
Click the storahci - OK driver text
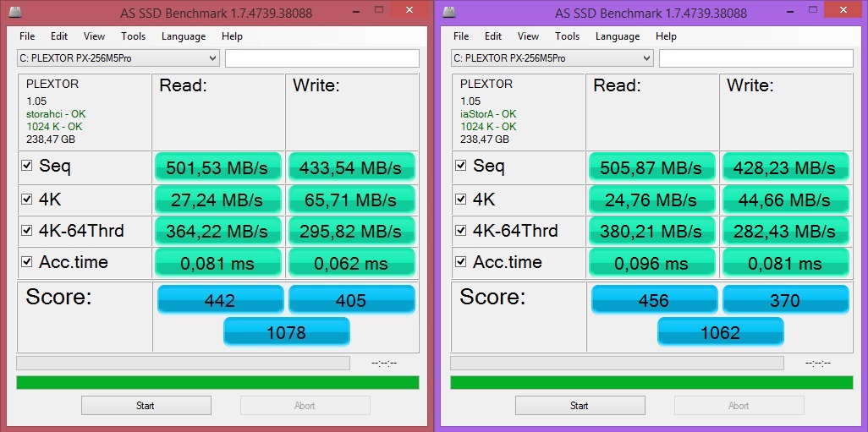coord(56,114)
